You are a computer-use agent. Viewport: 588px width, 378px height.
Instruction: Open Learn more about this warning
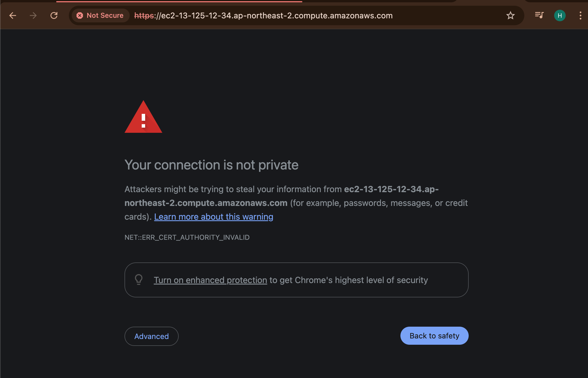pos(213,217)
